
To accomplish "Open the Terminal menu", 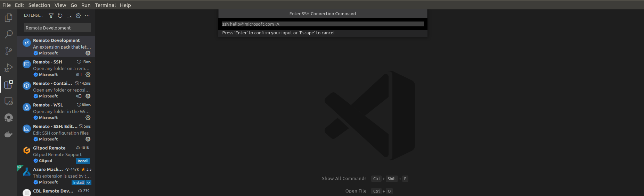I will click(x=105, y=5).
